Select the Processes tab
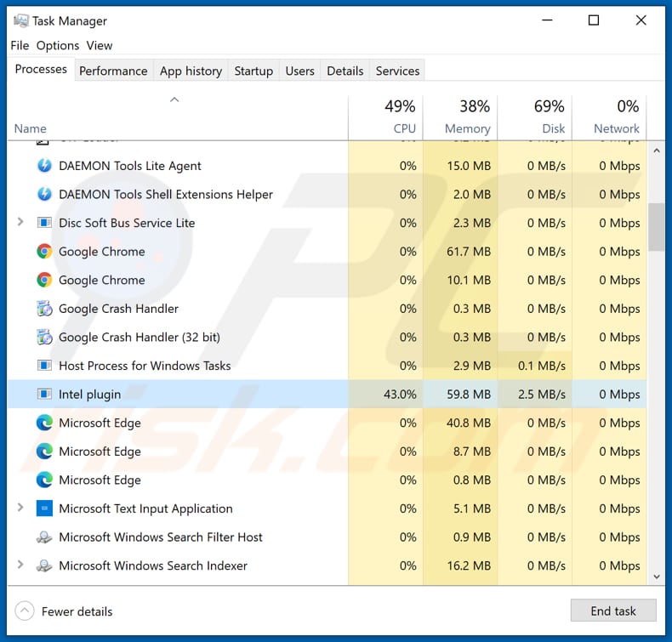 coord(41,70)
